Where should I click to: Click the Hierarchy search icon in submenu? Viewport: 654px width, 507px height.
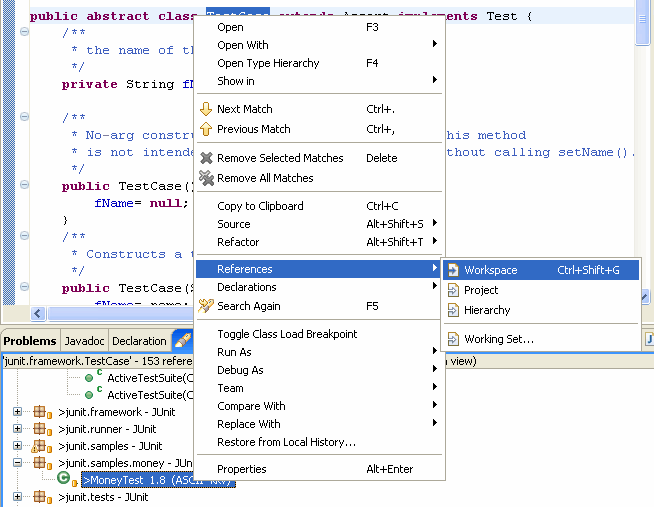click(x=453, y=310)
